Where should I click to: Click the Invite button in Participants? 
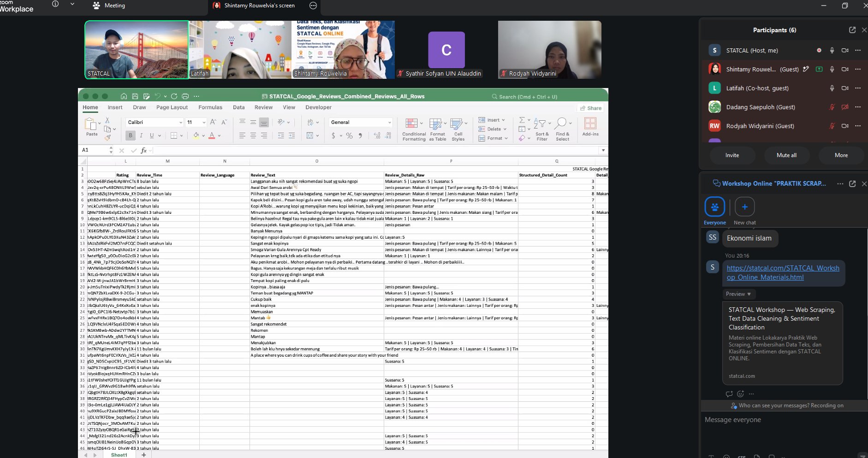(732, 155)
